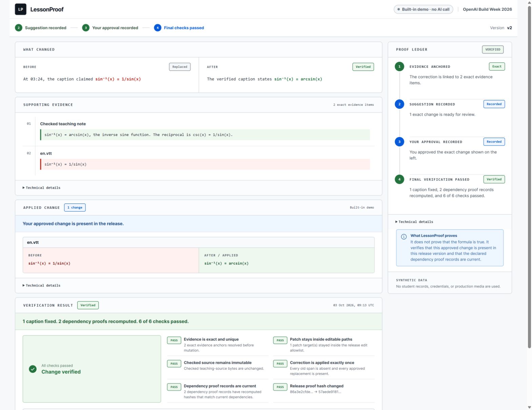Image resolution: width=532 pixels, height=410 pixels.
Task: Click step 4 circle for Final checks passed
Action: pos(158,28)
